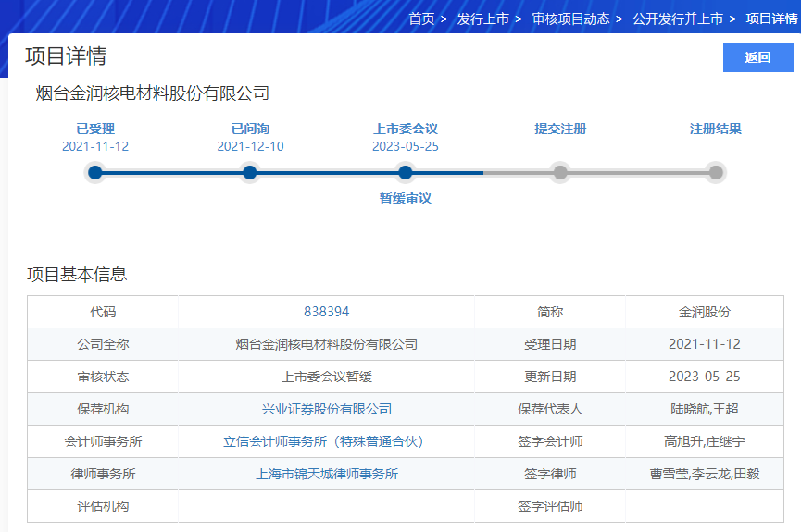Select the 上市委会议 timeline node
The image size is (801, 532).
405,172
